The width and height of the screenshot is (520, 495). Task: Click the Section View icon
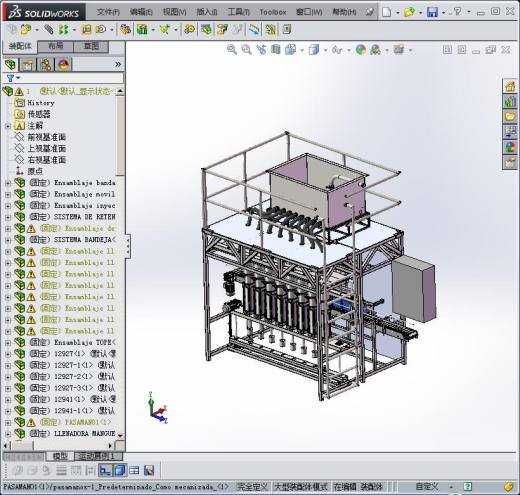pyautogui.click(x=276, y=50)
